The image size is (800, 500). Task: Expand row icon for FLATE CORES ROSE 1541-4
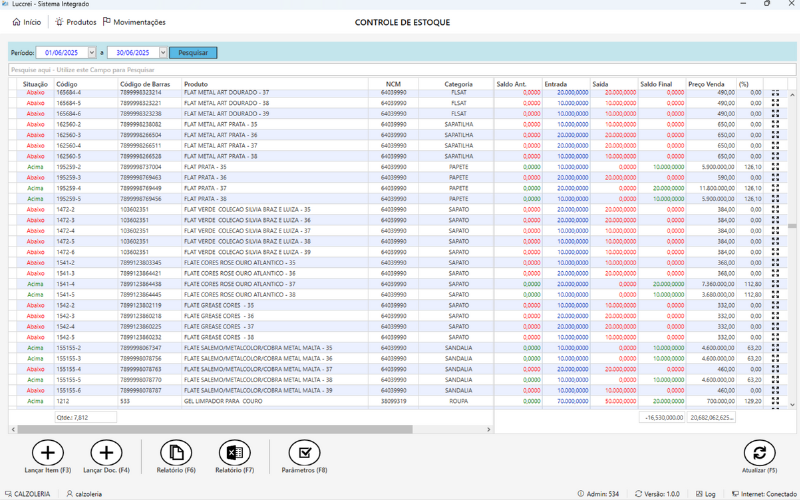(776, 284)
